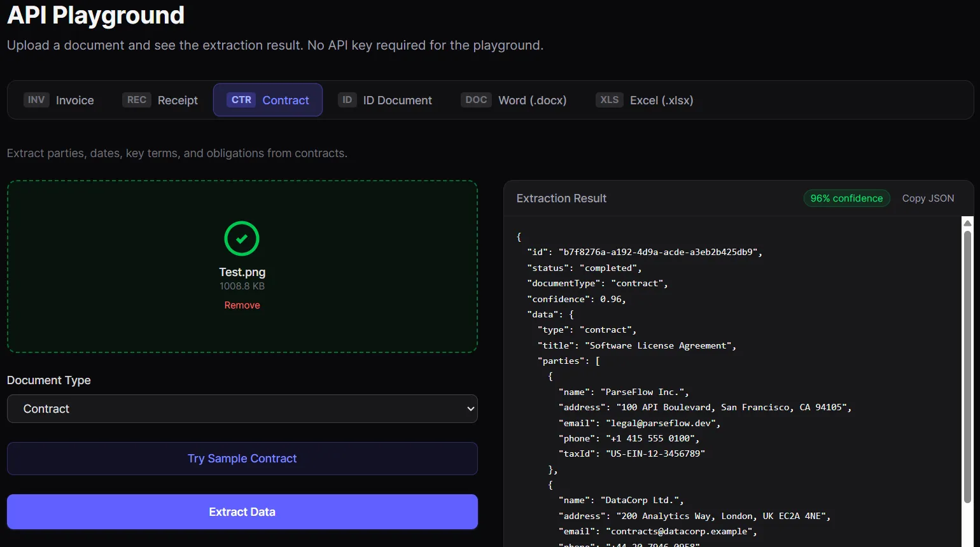Click the contracts@datacorp.example email line
This screenshot has width=980, height=547.
coord(658,531)
